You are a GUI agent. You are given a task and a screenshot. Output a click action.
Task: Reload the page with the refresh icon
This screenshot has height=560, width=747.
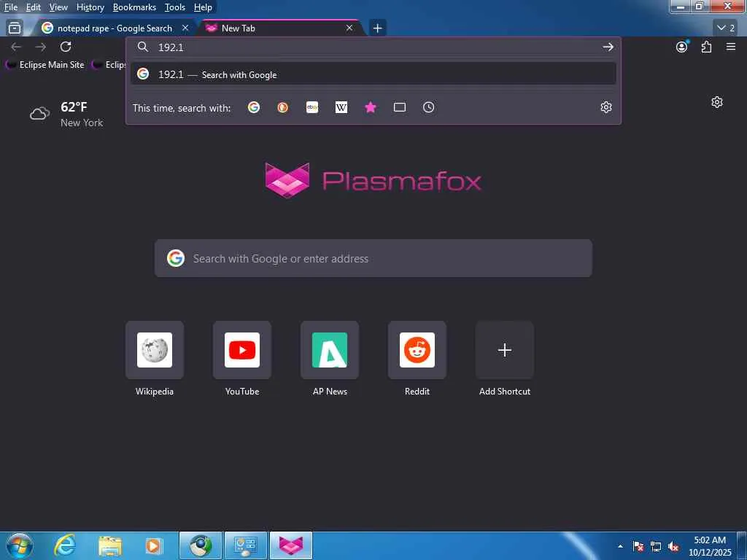66,47
